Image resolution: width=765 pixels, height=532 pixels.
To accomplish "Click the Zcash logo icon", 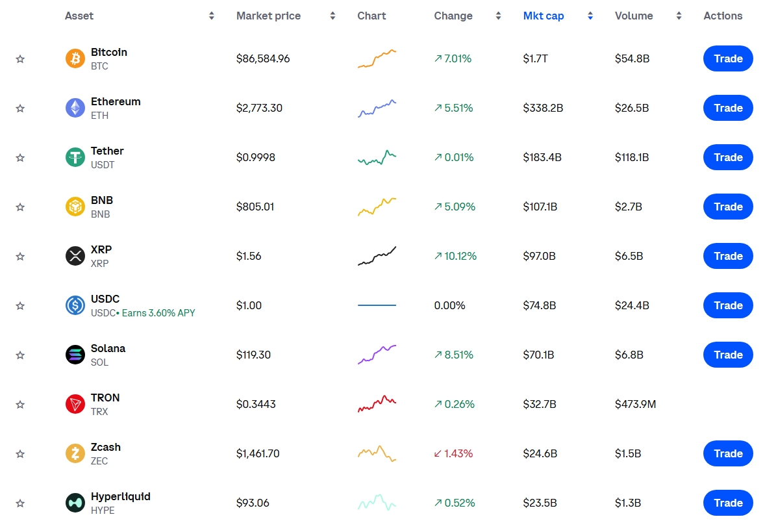I will pos(75,453).
